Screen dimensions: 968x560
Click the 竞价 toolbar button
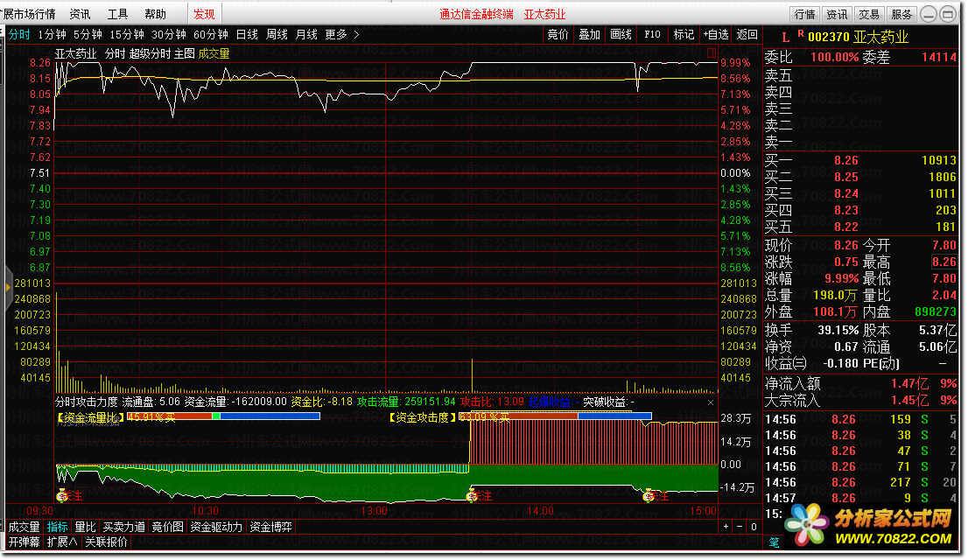point(558,35)
